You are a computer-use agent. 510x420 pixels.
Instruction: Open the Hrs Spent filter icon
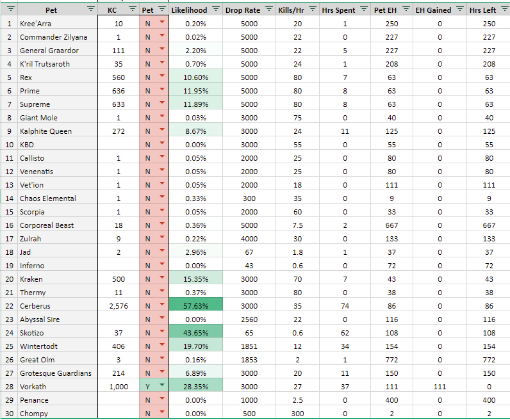pos(363,10)
